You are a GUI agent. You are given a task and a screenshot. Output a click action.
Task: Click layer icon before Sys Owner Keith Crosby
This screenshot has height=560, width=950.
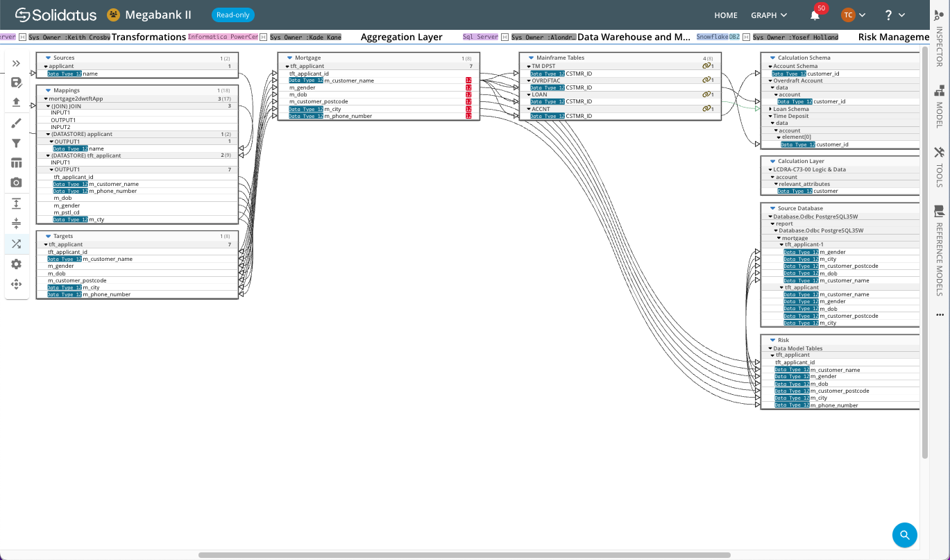click(x=22, y=37)
